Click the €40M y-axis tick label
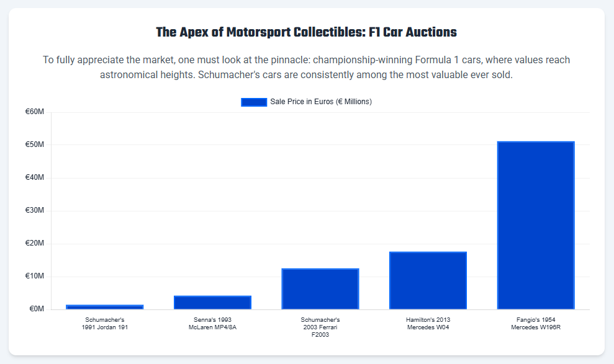The width and height of the screenshot is (614, 364). (x=34, y=178)
